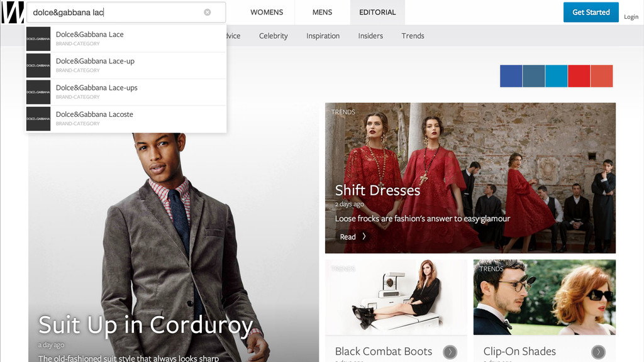This screenshot has height=362, width=644.
Task: Open the Black Combat Boots thumbnail image
Action: click(x=396, y=297)
